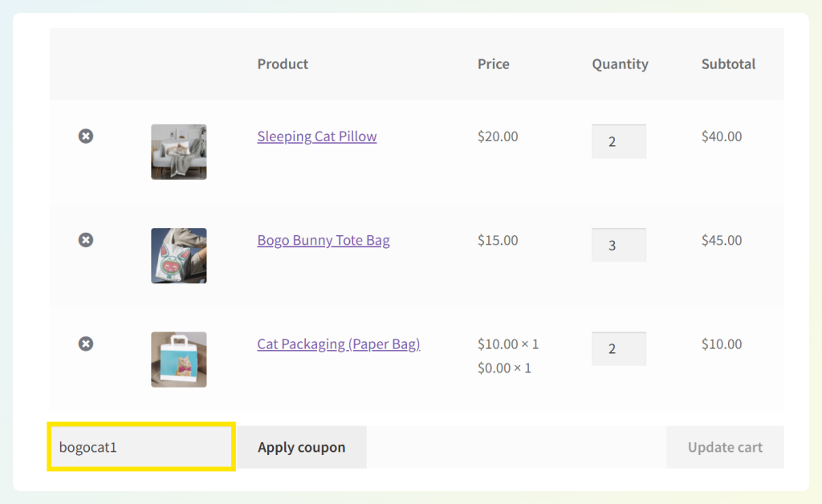Select the coupon code input field
Image resolution: width=822 pixels, height=504 pixels.
coord(140,447)
